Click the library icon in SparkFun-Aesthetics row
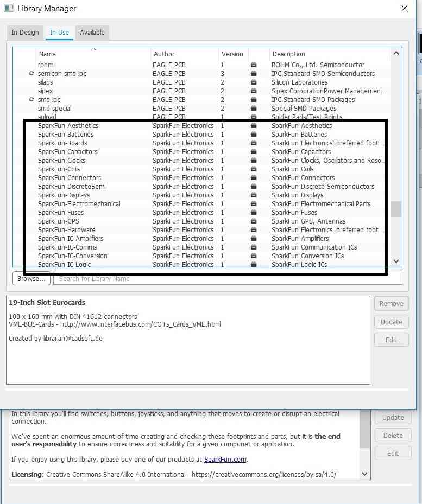This screenshot has height=504, width=422. [254, 126]
